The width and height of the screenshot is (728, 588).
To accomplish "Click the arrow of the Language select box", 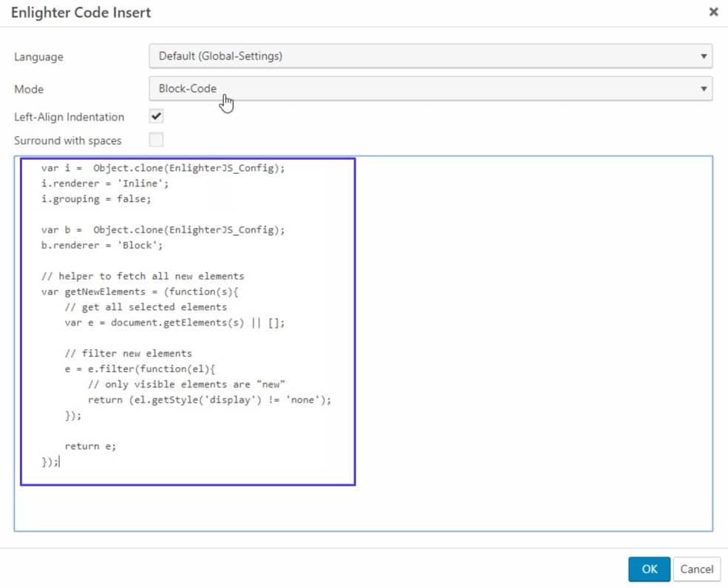I will (703, 56).
